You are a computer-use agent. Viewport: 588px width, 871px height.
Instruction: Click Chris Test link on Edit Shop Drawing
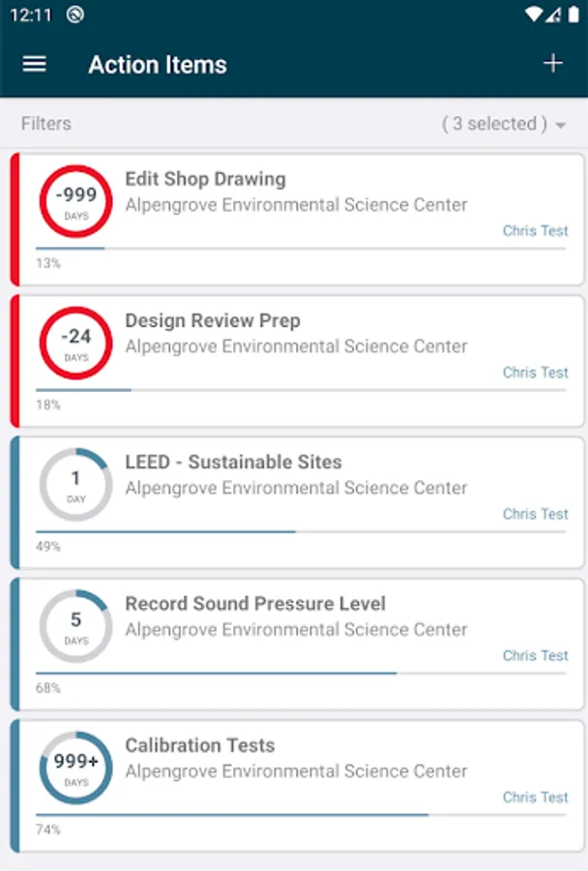click(535, 231)
